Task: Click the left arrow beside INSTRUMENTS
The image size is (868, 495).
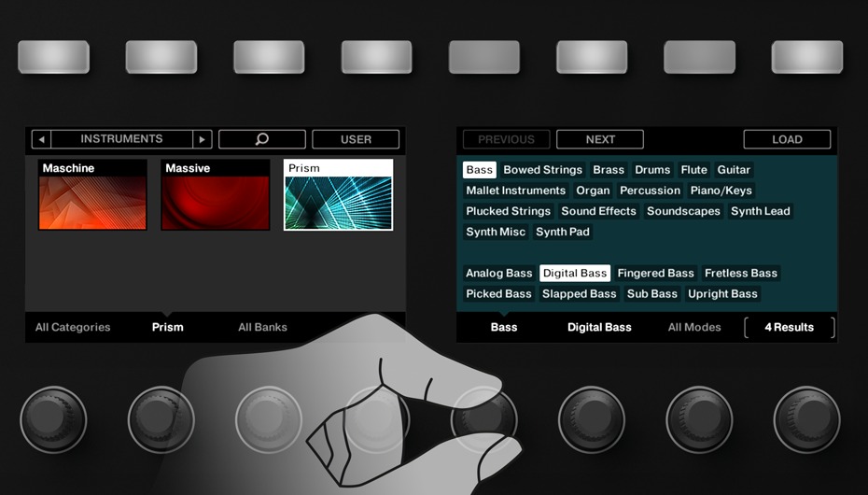Action: (41, 139)
